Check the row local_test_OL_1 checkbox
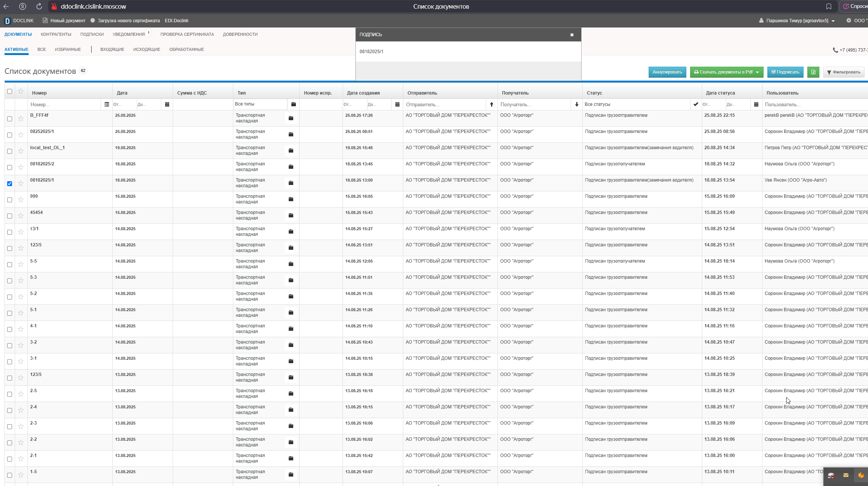This screenshot has height=486, width=868. click(9, 151)
